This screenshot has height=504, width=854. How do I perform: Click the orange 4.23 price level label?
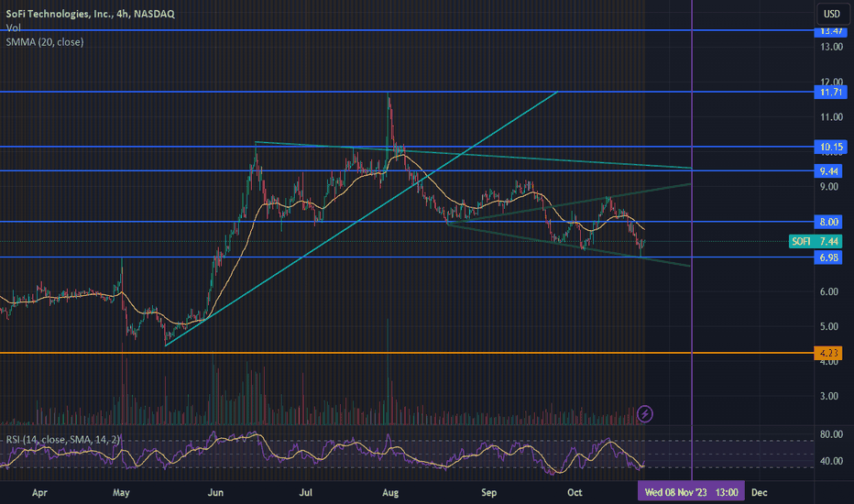tap(828, 353)
